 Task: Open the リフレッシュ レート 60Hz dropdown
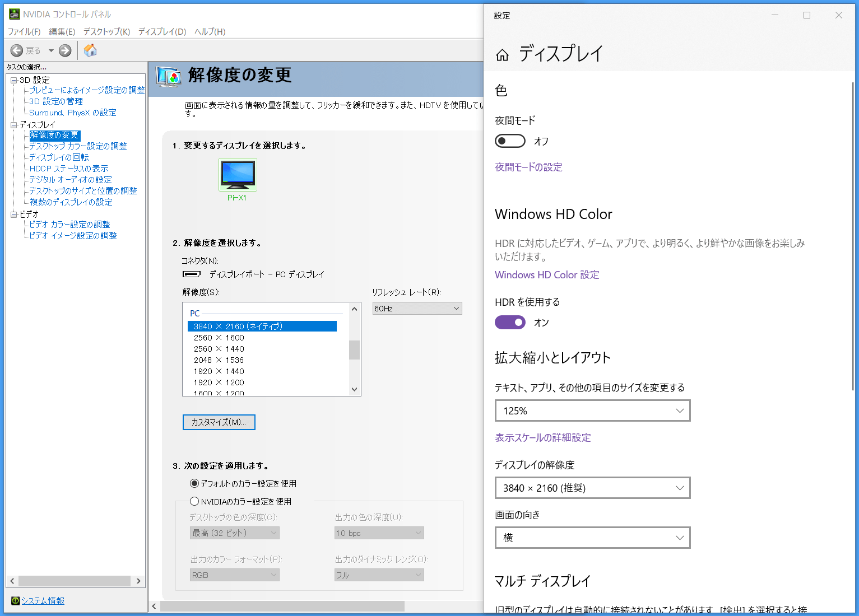(x=417, y=309)
